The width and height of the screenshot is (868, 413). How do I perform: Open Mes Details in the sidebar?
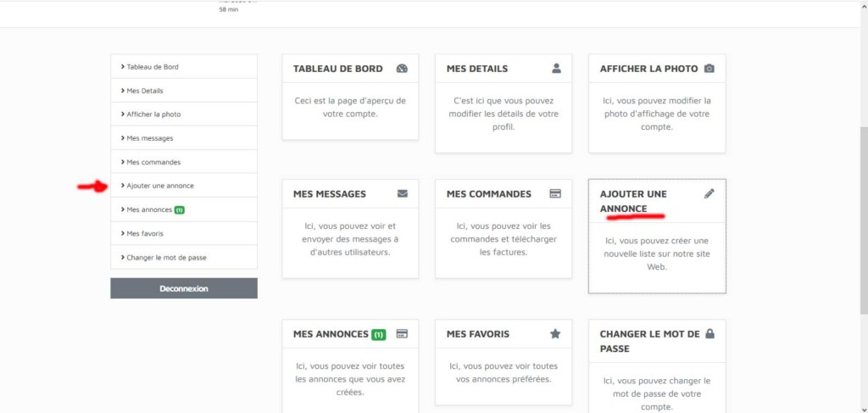184,90
